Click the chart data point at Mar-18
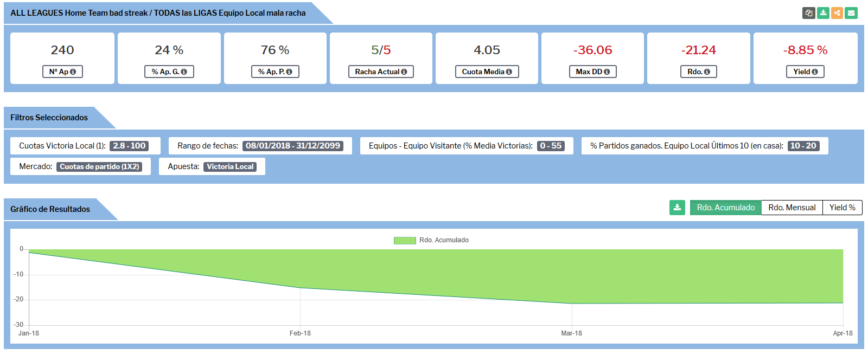The width and height of the screenshot is (868, 355). tap(572, 304)
